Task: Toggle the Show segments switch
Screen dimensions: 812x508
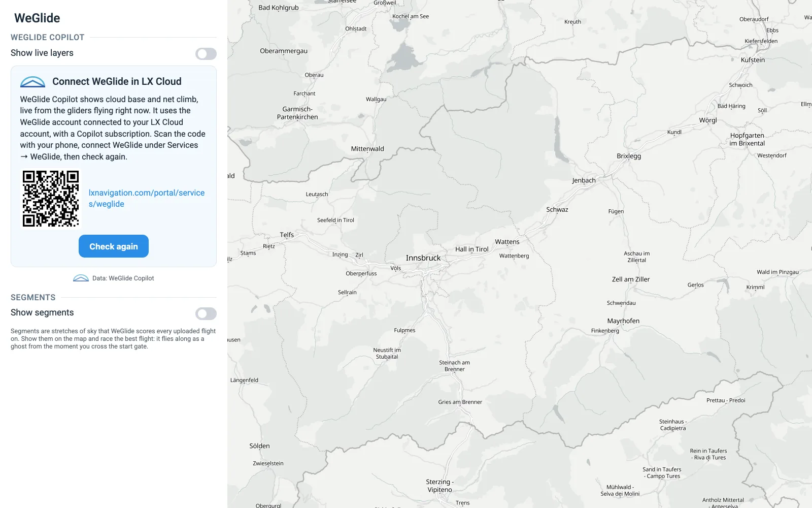Action: click(x=206, y=313)
